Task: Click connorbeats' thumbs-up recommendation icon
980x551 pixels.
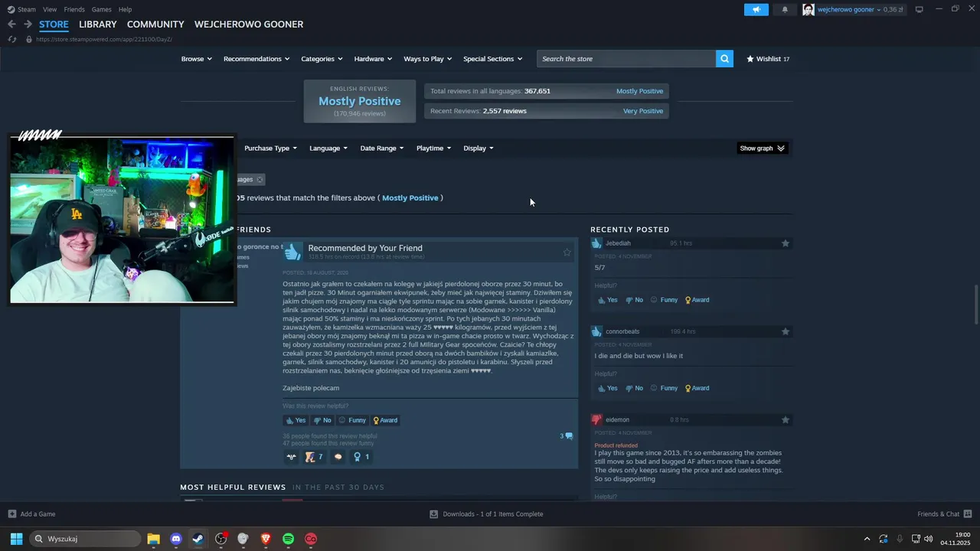Action: point(597,331)
